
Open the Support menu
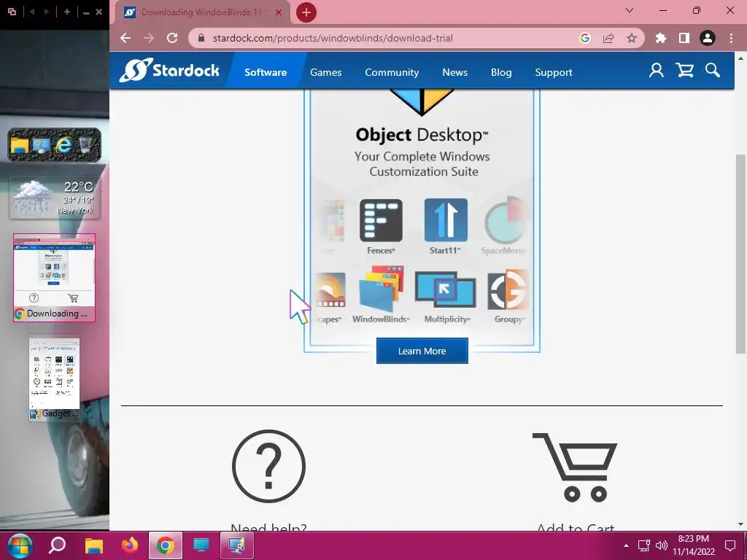554,72
